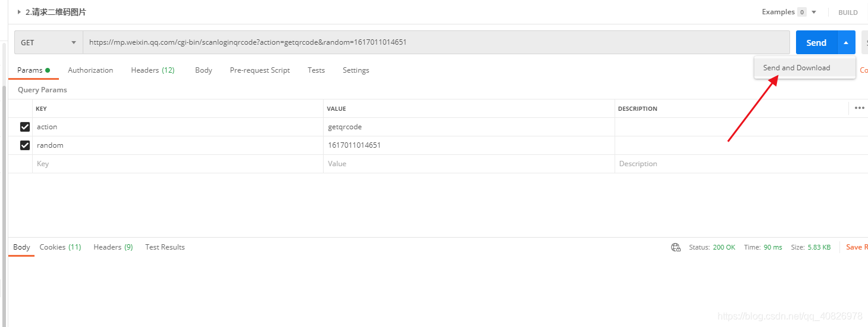The height and width of the screenshot is (327, 868).
Task: Uncheck the action parameter checkbox
Action: coord(25,127)
